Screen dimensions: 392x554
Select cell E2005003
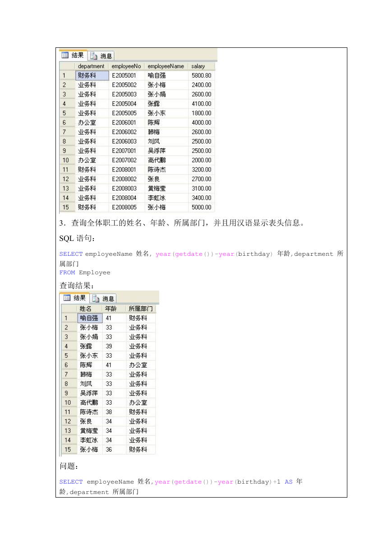(127, 94)
